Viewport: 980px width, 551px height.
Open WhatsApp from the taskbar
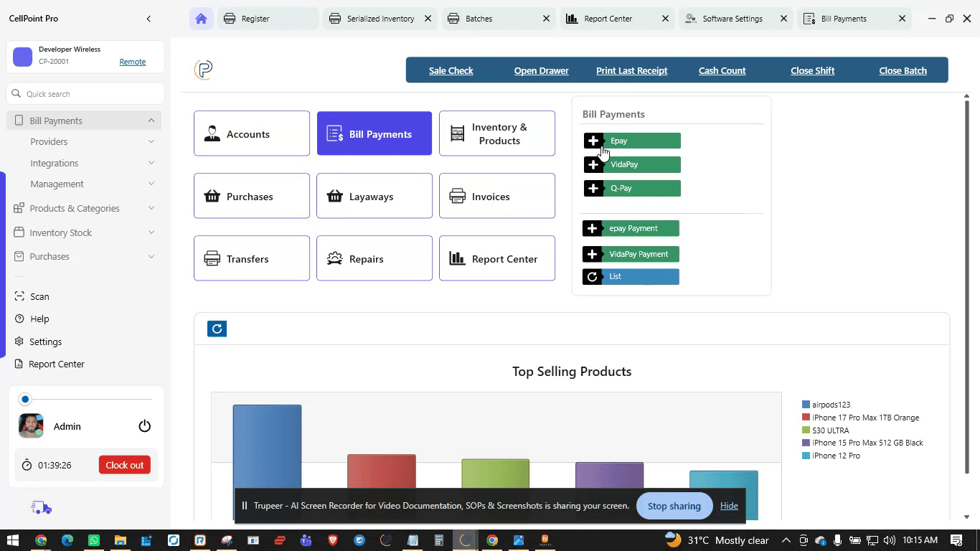click(94, 540)
